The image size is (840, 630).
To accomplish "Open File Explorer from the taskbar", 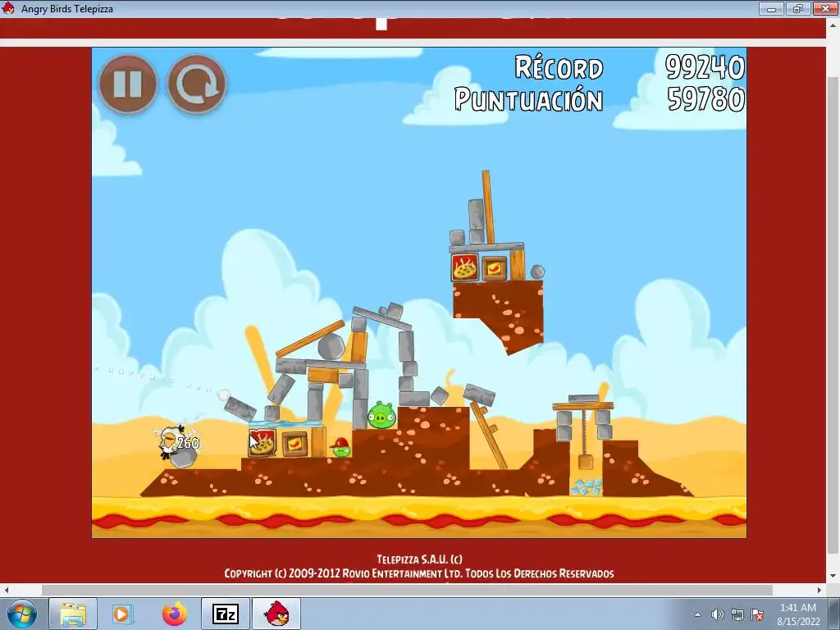I will click(73, 614).
